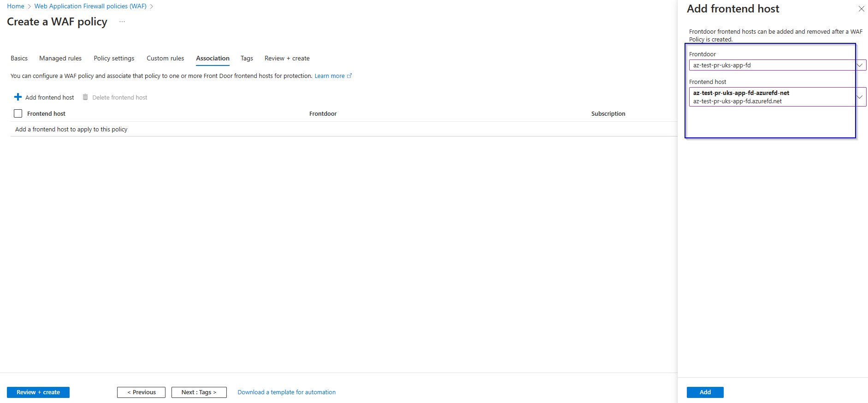Click the Add button in the panel
Screen dimensions: 868x403
[705, 392]
